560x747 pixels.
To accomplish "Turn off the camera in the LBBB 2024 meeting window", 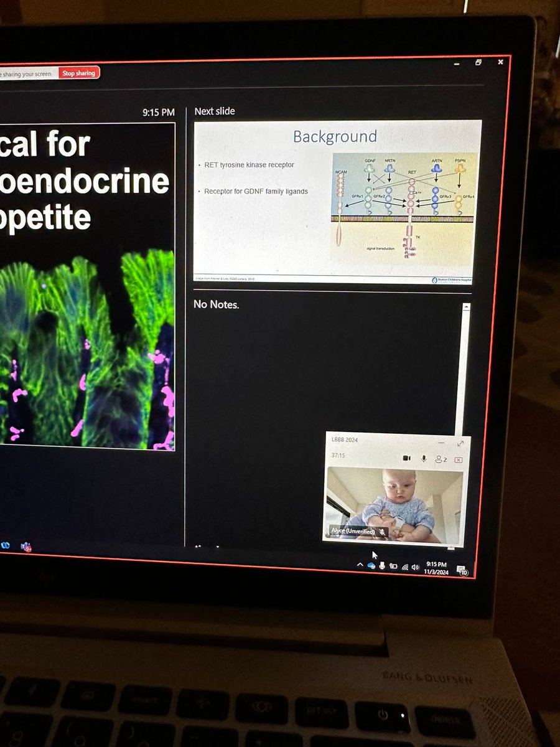I will (406, 459).
